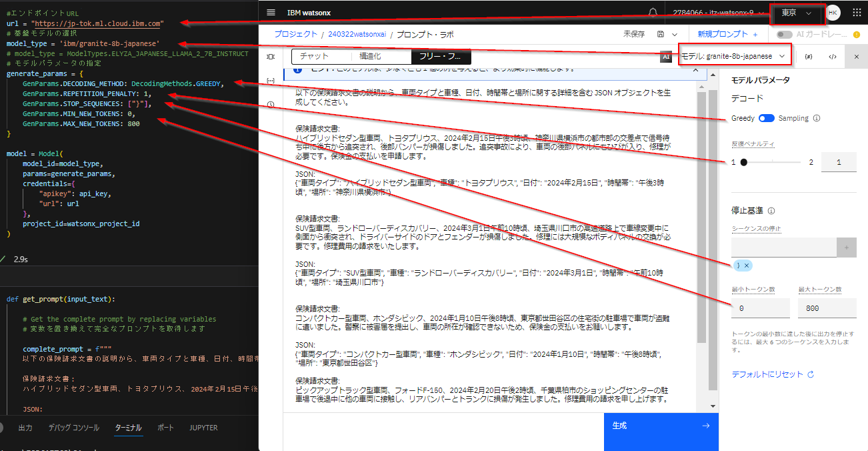Open the デバッグ コンソール tab in VS Code
This screenshot has width=868, height=451.
(x=74, y=428)
